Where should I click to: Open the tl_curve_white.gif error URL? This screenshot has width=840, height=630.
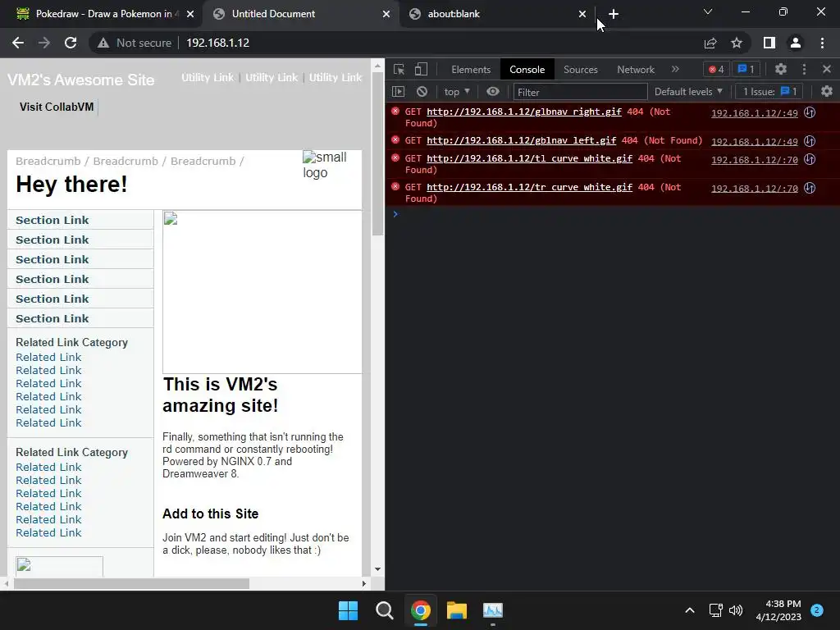click(x=529, y=158)
